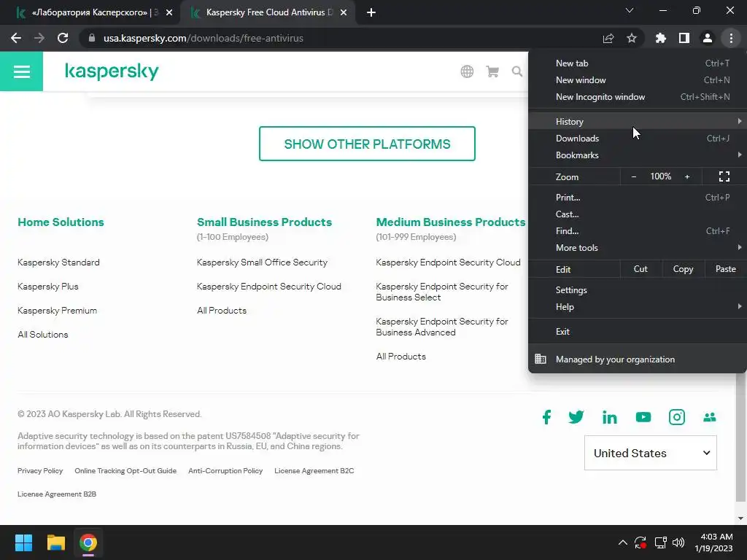This screenshot has height=560, width=747.
Task: Go back with the browser back arrow
Action: click(x=16, y=38)
